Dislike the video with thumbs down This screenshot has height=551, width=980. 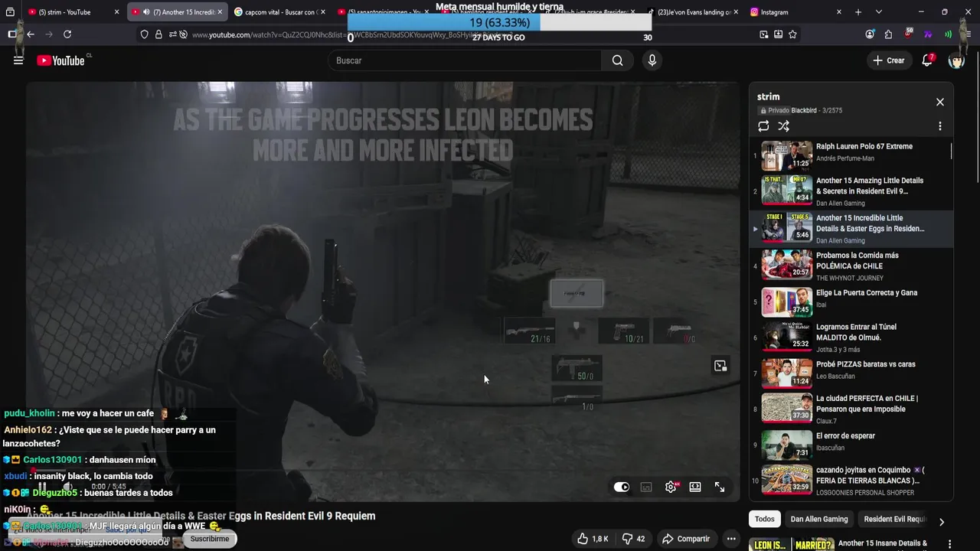click(x=633, y=539)
